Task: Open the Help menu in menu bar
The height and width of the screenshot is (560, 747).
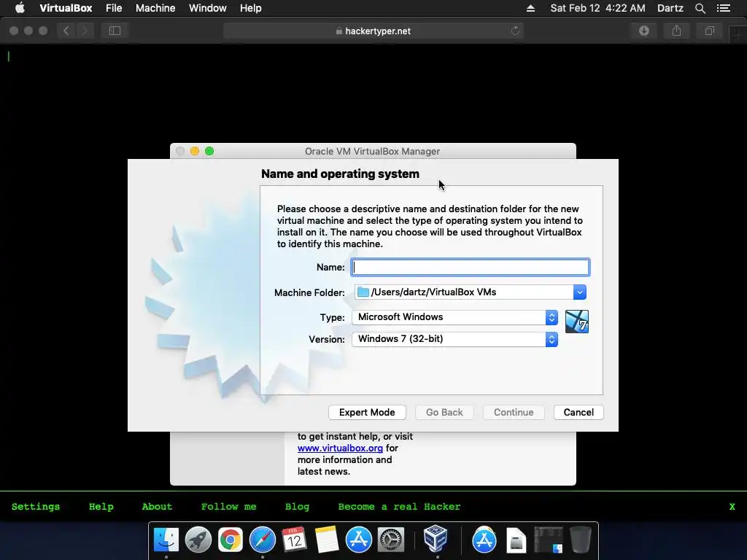Action: pos(251,8)
